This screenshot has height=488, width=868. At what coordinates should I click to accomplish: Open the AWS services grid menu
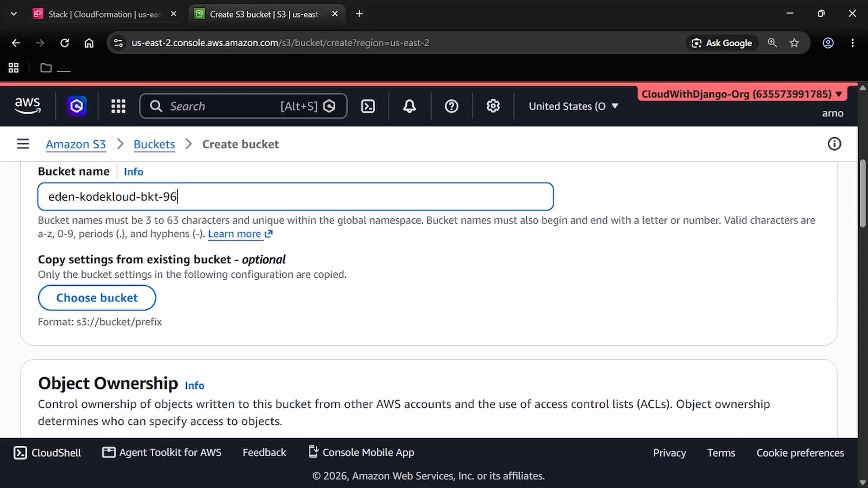coord(118,106)
